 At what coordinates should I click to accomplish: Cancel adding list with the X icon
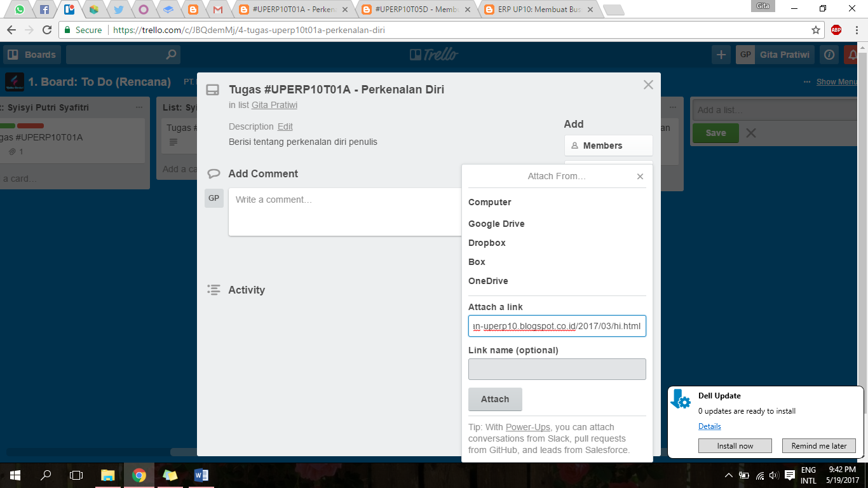pyautogui.click(x=750, y=133)
